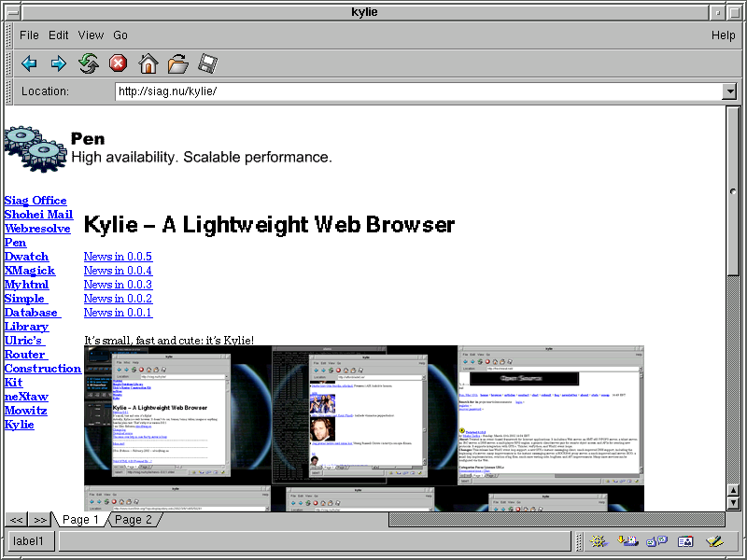Follow the Shohei Mail link
Screen dimensions: 747x560
[38, 215]
